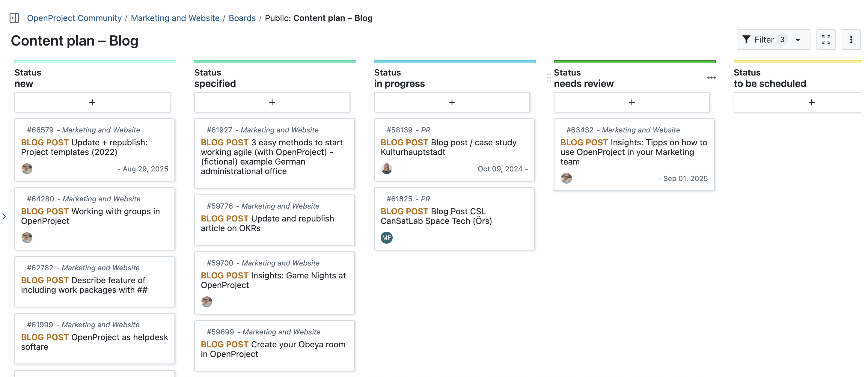Open the needs review column options menu
This screenshot has width=868, height=377.
[x=712, y=78]
